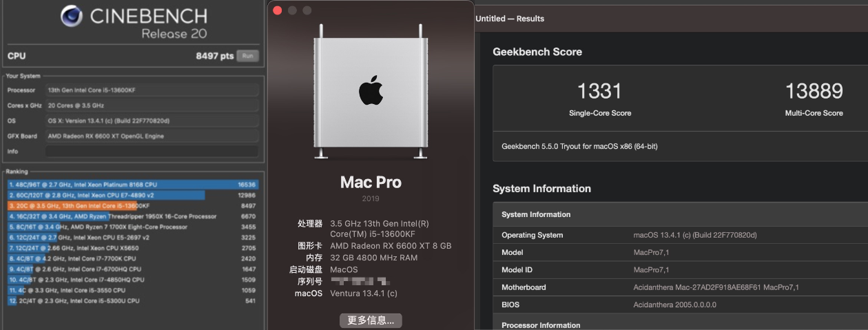868x330 pixels.
Task: Click macOS Ventura 13.4.1 (c) line
Action: pyautogui.click(x=364, y=293)
